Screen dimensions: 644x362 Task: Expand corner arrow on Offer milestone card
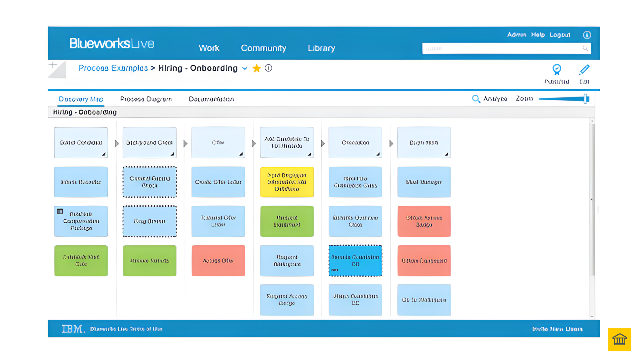tap(241, 154)
